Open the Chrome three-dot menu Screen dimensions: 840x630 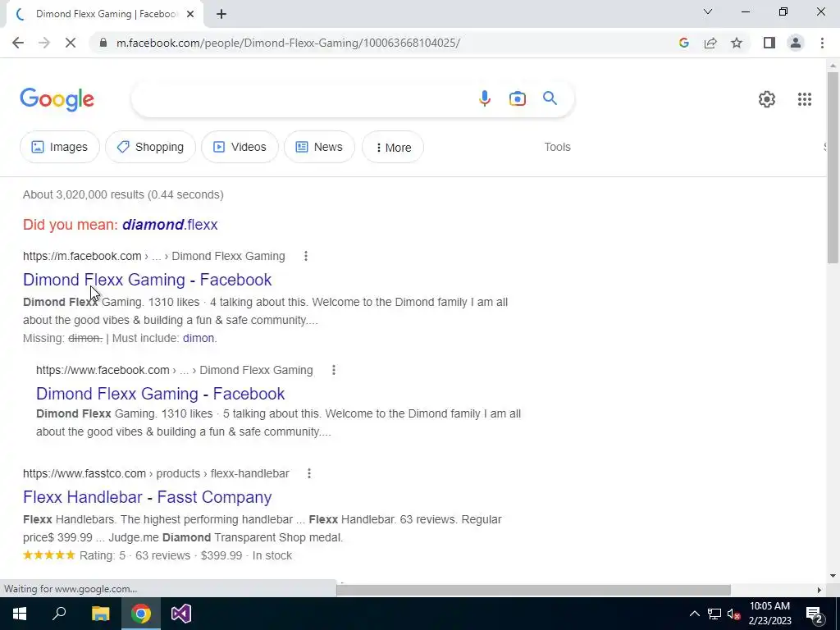(822, 43)
